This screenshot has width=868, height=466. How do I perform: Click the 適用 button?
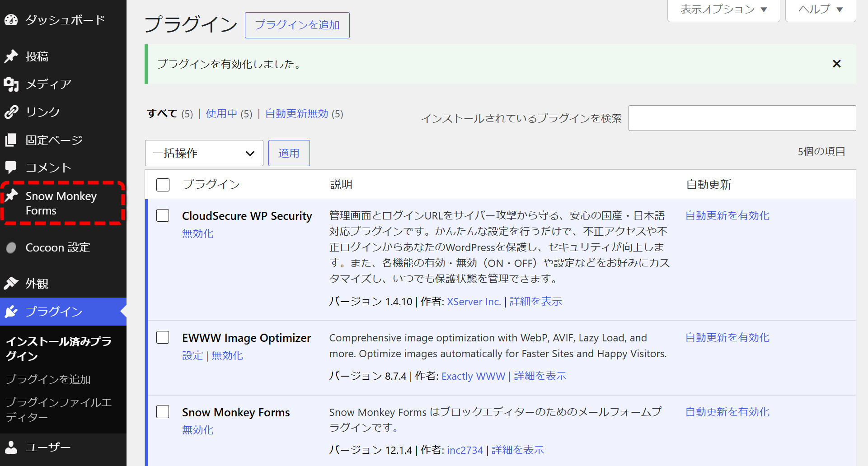point(289,153)
